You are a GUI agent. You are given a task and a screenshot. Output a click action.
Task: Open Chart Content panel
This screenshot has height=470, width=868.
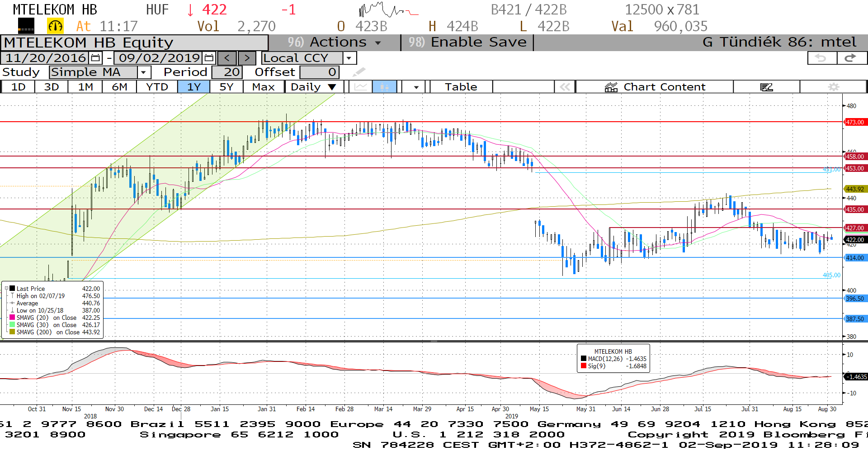pos(655,87)
